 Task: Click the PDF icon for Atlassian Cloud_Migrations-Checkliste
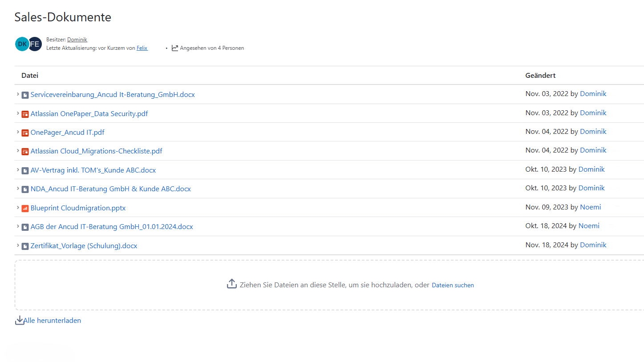pyautogui.click(x=25, y=151)
